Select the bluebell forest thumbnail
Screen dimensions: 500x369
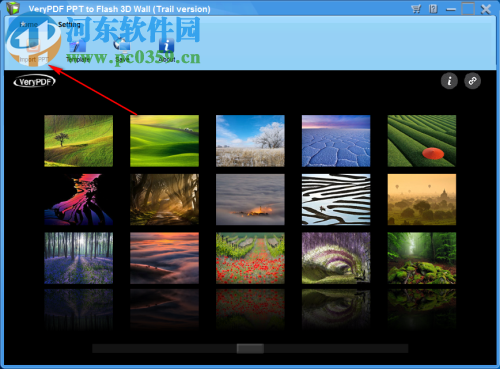coord(79,258)
